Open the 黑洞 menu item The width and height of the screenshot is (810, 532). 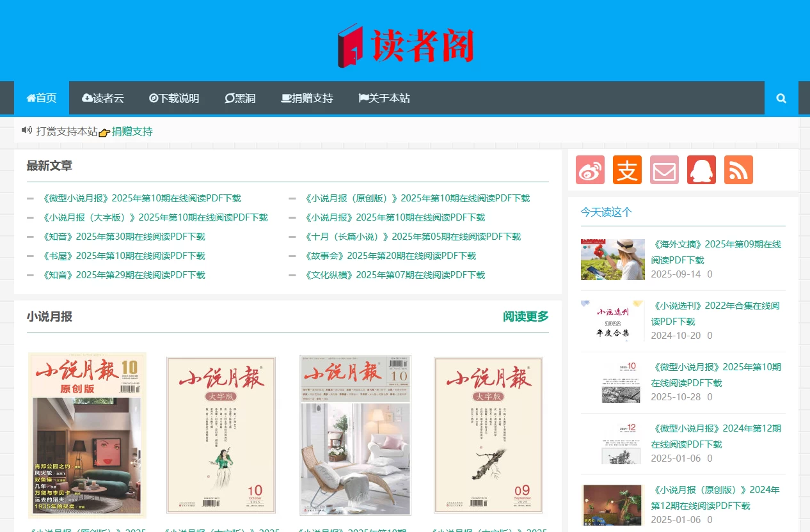240,98
